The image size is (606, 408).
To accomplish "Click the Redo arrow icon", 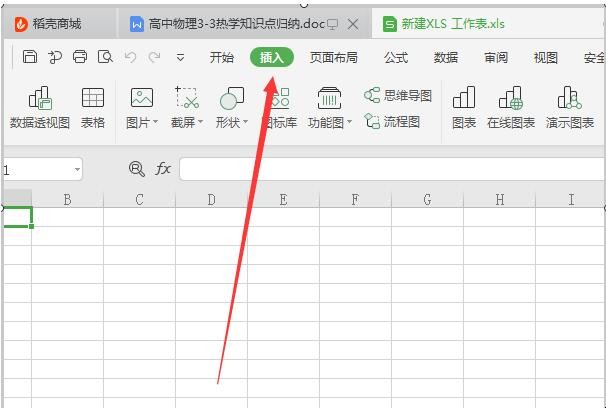I will tap(155, 57).
